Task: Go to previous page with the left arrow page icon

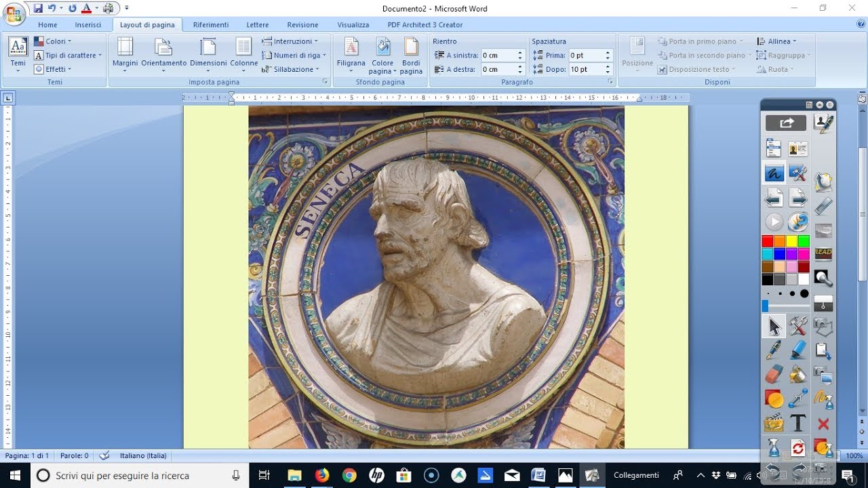Action: point(774,197)
